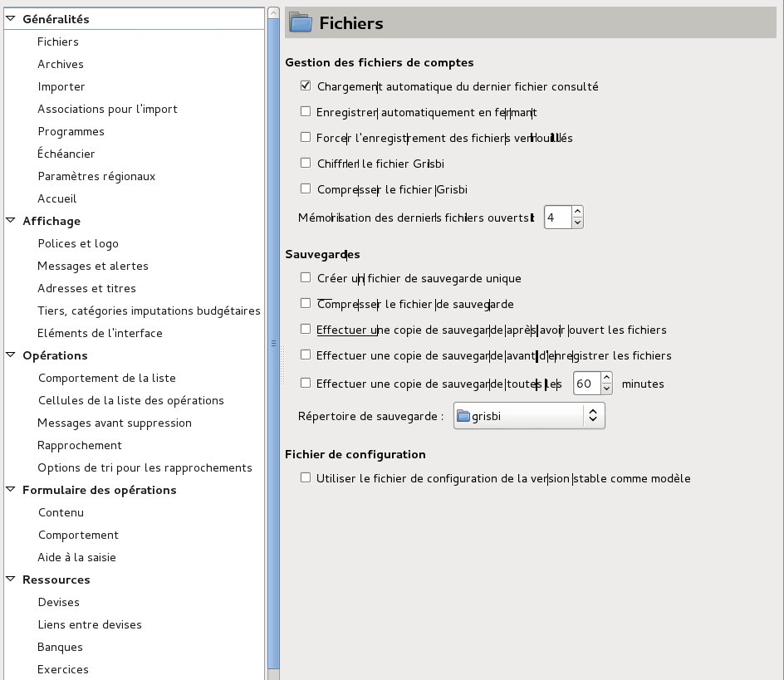The width and height of the screenshot is (784, 680).
Task: Click the folder icon in grisbi dropdown
Action: click(x=463, y=416)
